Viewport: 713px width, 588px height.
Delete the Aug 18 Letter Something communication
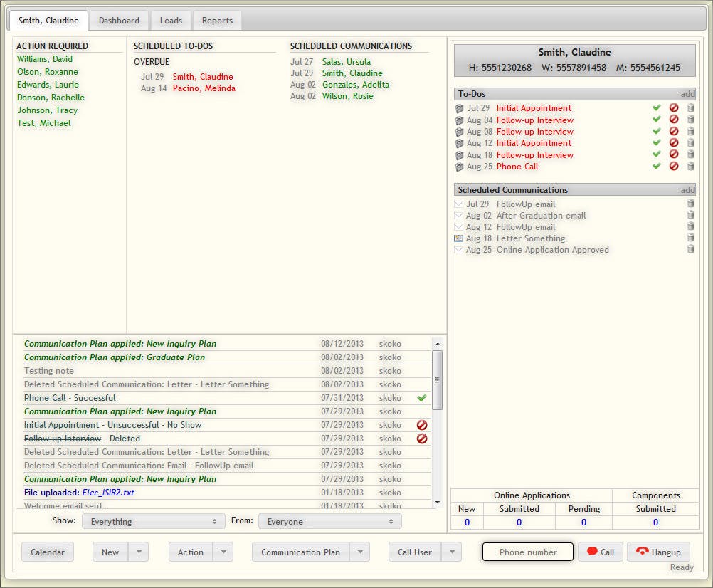[691, 237]
